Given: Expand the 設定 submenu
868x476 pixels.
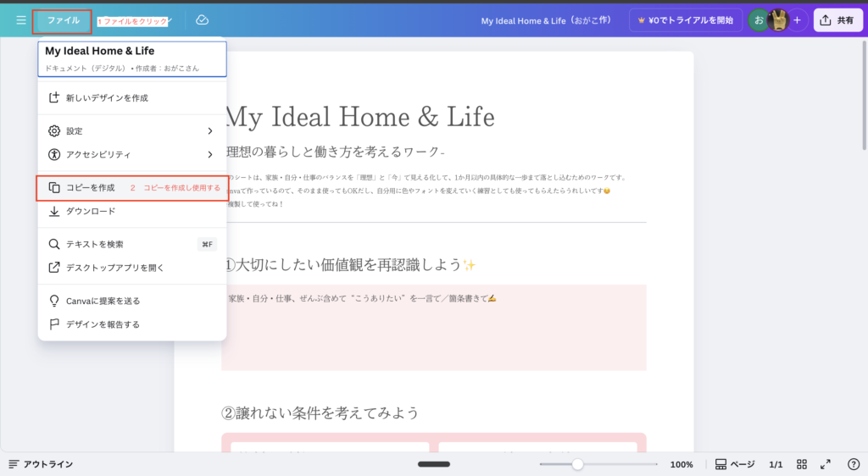Looking at the screenshot, I should click(131, 131).
